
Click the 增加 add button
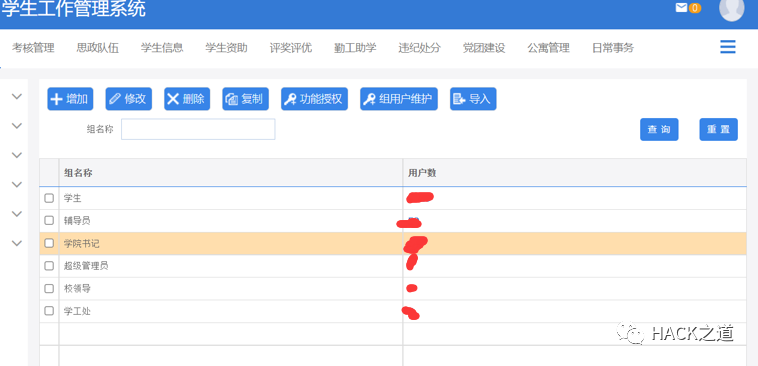coord(70,99)
